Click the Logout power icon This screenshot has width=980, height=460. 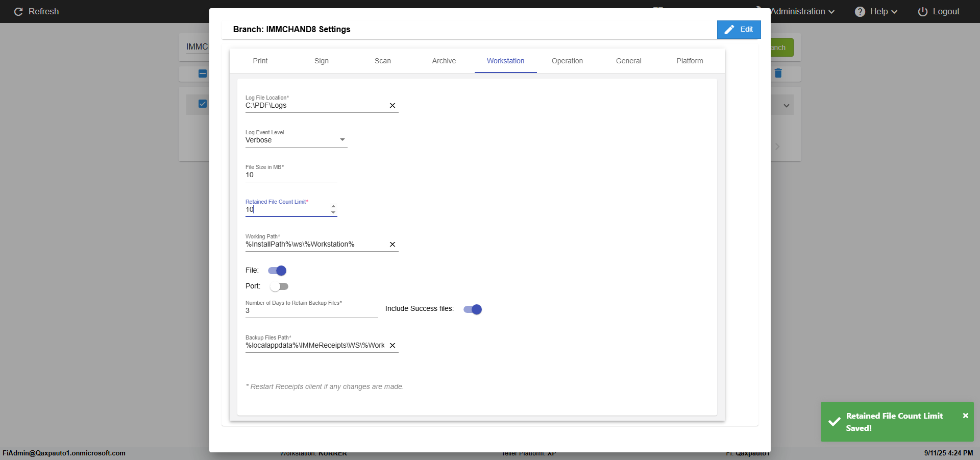[x=923, y=11]
